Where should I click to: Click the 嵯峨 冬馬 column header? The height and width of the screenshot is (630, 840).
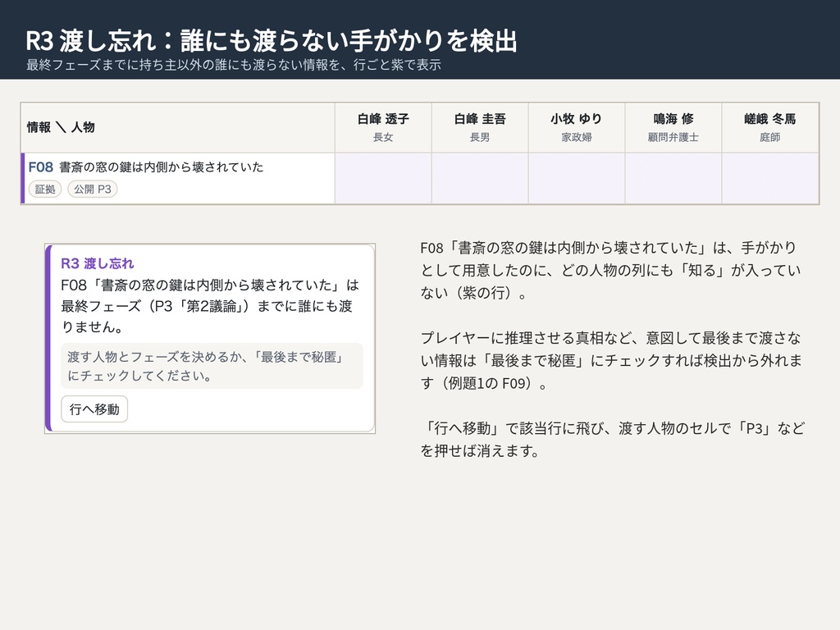pos(770,127)
